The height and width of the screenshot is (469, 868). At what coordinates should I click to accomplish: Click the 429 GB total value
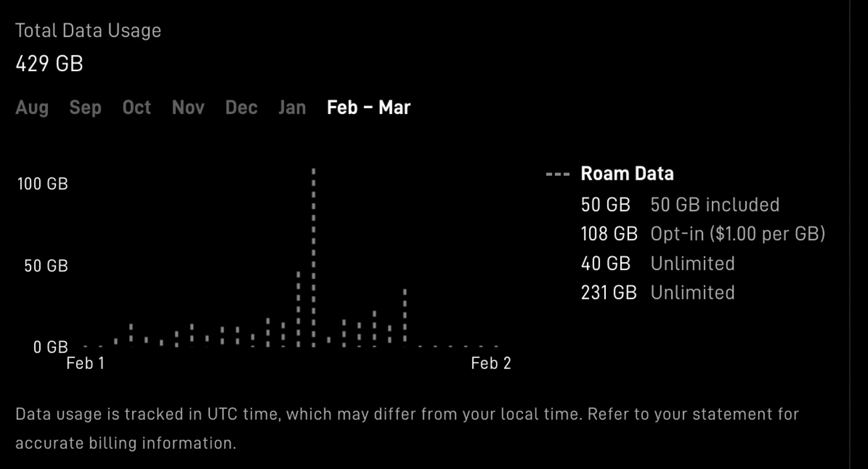(49, 64)
